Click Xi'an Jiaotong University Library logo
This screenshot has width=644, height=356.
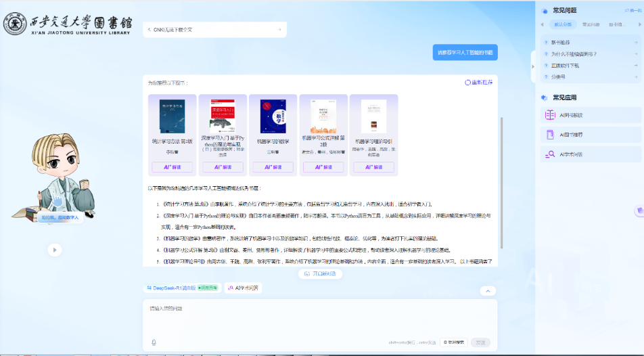pos(68,24)
